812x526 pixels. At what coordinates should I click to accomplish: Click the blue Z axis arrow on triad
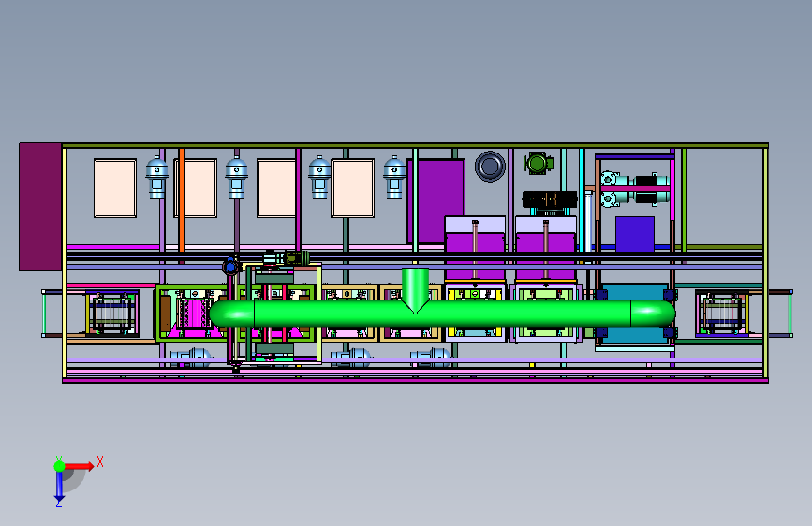59,487
